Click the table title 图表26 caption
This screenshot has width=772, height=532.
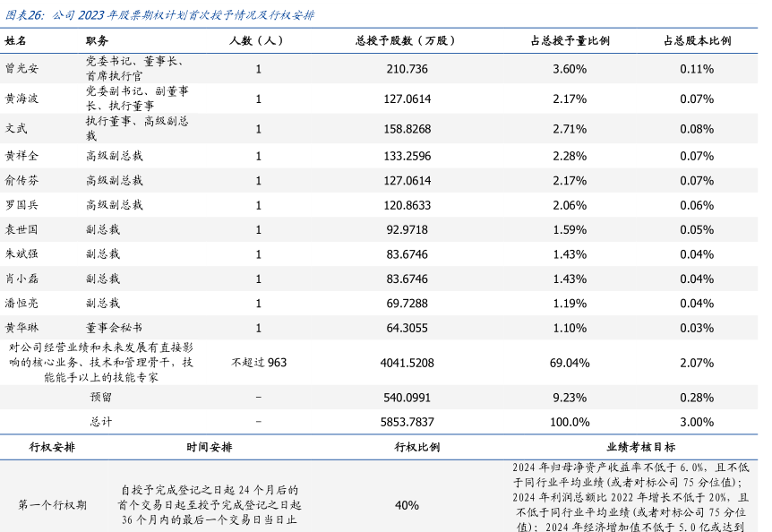158,15
